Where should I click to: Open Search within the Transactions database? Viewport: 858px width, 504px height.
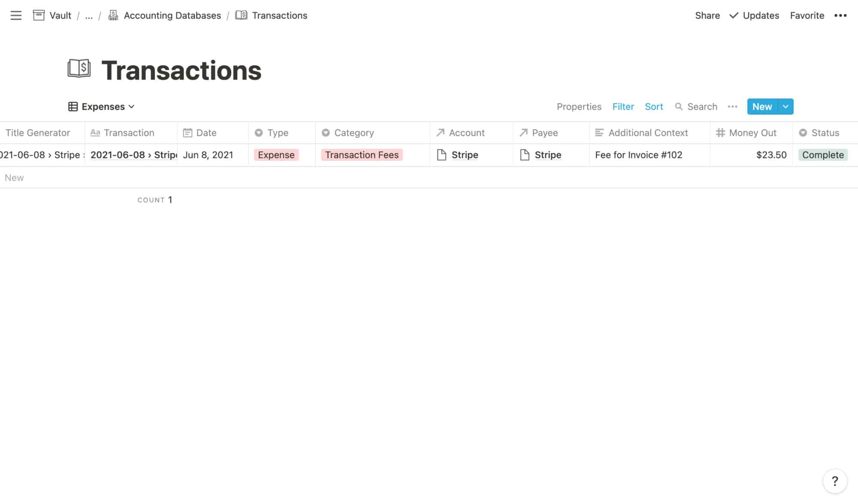(x=695, y=106)
